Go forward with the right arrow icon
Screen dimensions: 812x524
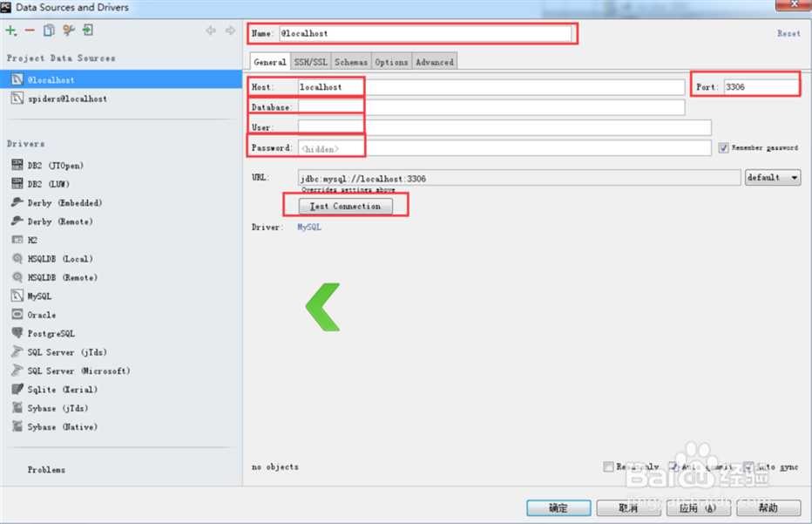230,31
